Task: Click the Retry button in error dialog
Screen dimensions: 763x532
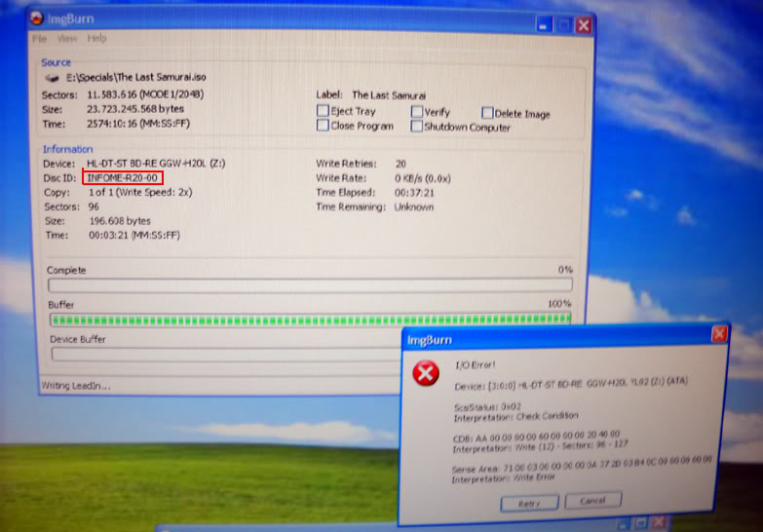Action: click(529, 503)
